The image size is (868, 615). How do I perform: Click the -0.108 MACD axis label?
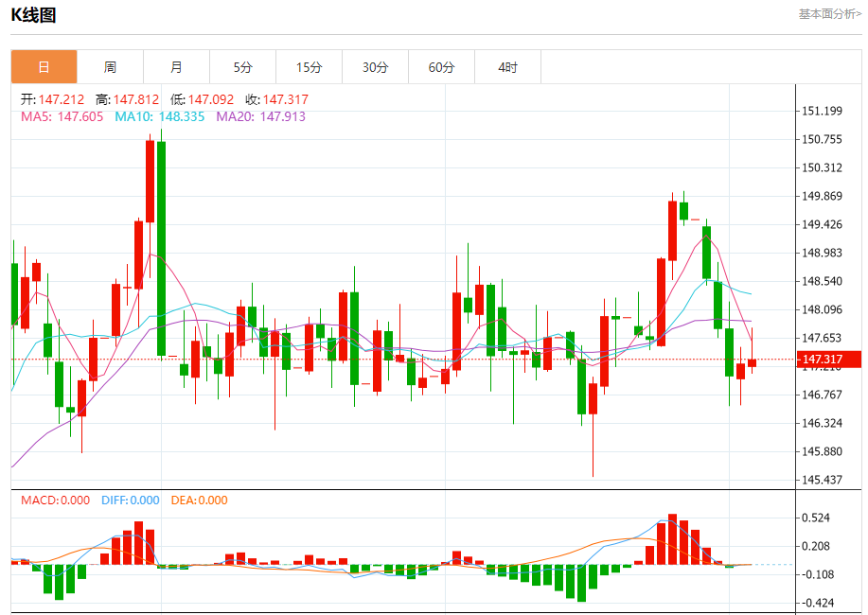pyautogui.click(x=816, y=574)
